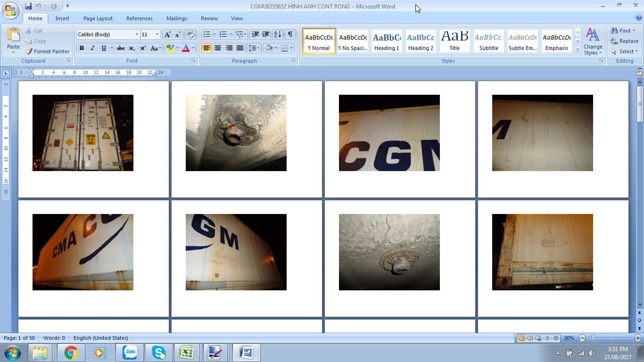Click the Paste icon
Screen dimensions: 644x362
pyautogui.click(x=13, y=37)
